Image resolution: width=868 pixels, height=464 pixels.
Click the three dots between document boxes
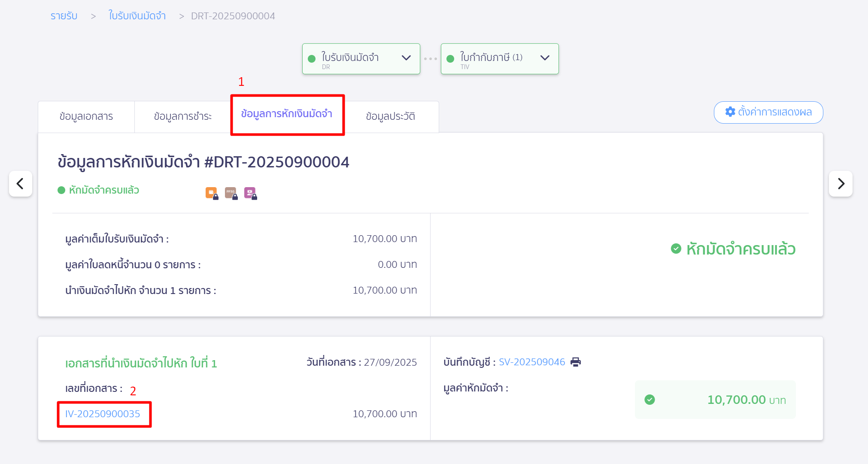pos(430,59)
